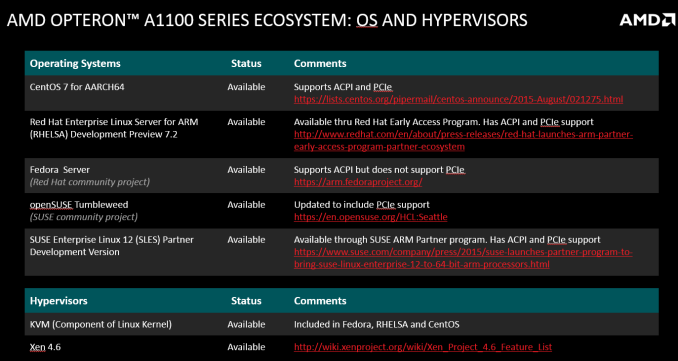
Task: Click Available status in the RHELSA row
Action: tap(246, 122)
